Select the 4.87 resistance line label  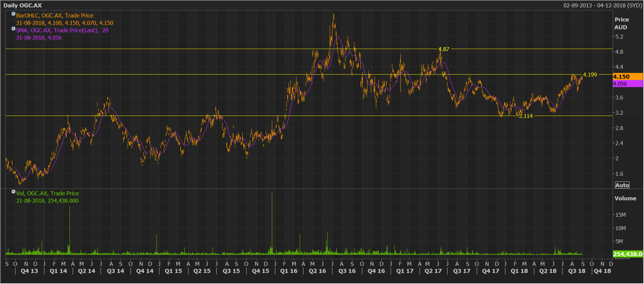[x=444, y=49]
